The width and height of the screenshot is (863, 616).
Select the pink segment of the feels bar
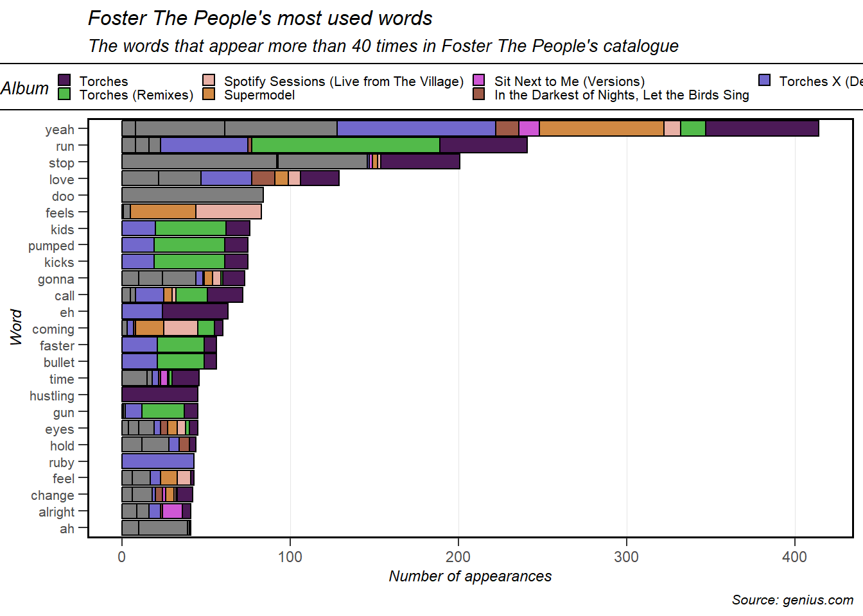[x=229, y=212]
